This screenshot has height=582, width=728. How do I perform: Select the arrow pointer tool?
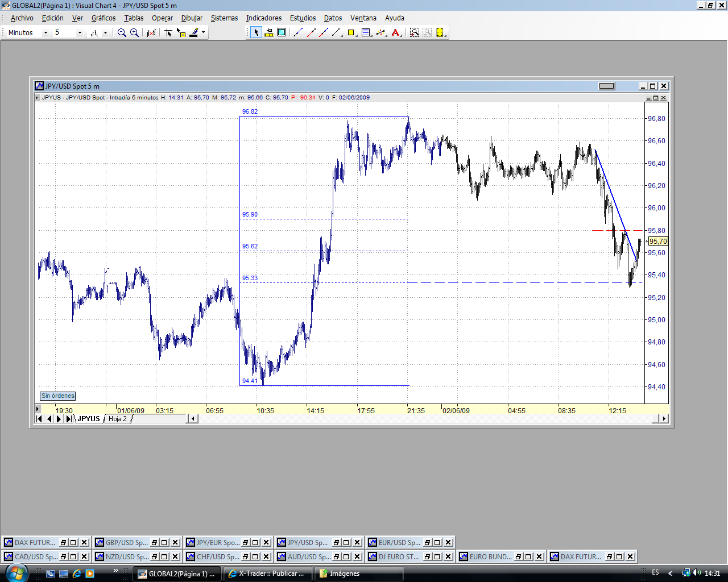pyautogui.click(x=257, y=33)
